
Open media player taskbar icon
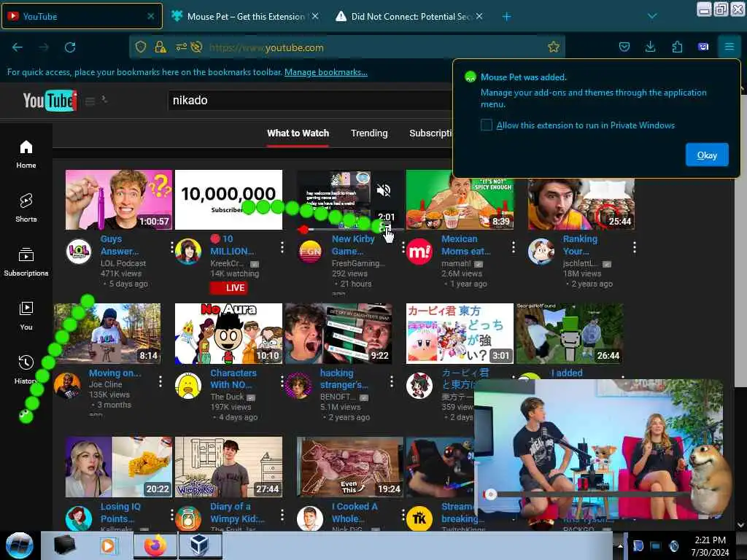109,545
